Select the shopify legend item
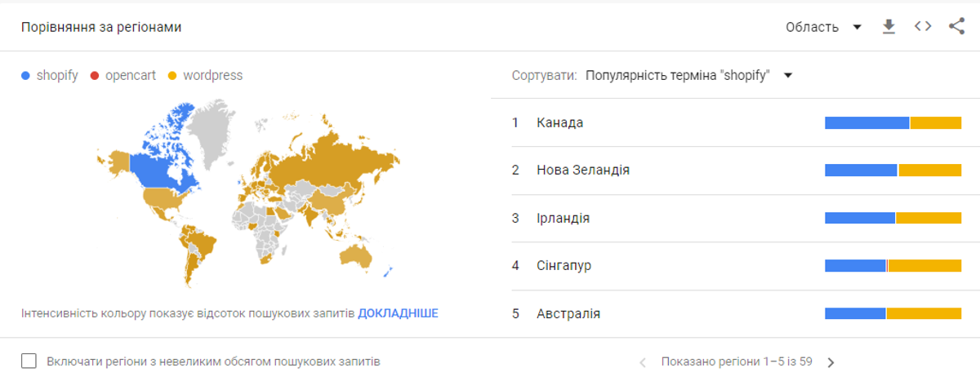The height and width of the screenshot is (381, 980). click(x=50, y=75)
